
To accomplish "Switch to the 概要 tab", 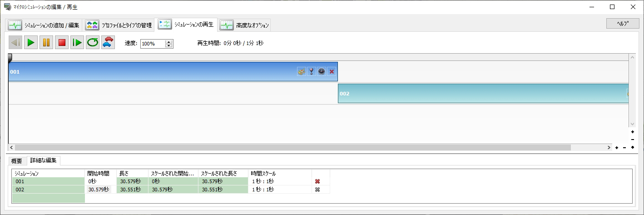I will [x=17, y=161].
